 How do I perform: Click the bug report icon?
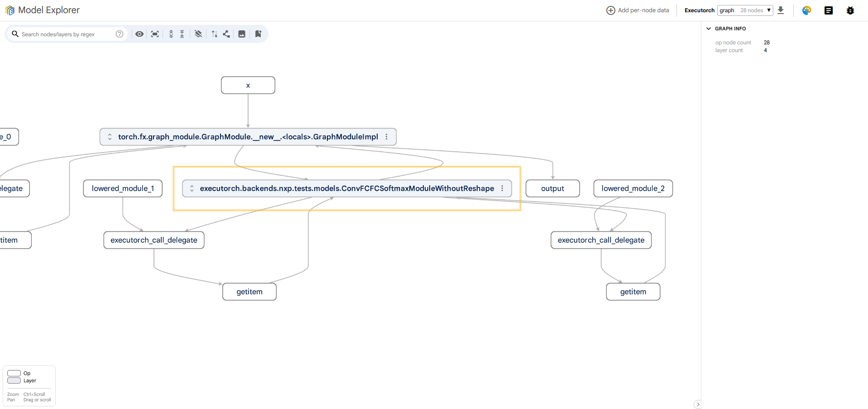(850, 10)
